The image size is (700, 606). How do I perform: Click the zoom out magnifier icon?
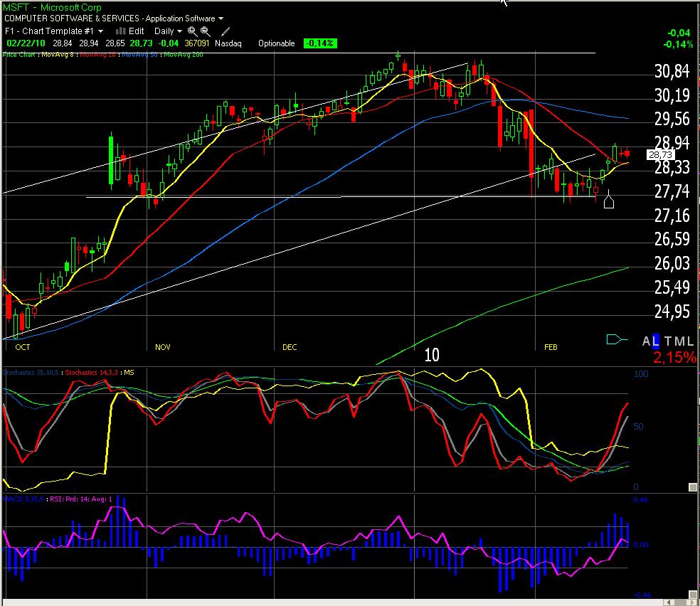205,31
